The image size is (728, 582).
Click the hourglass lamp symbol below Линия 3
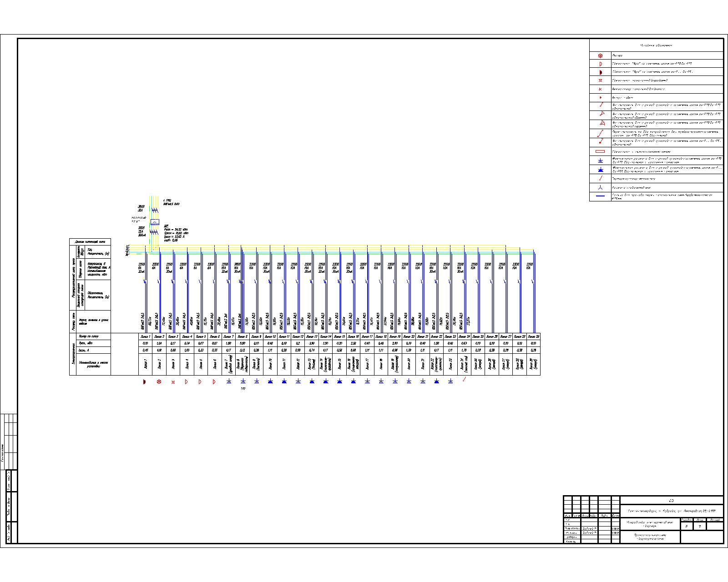pyautogui.click(x=173, y=382)
